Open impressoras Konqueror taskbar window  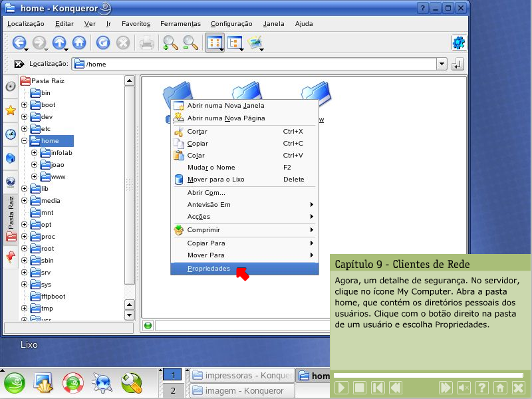point(243,376)
